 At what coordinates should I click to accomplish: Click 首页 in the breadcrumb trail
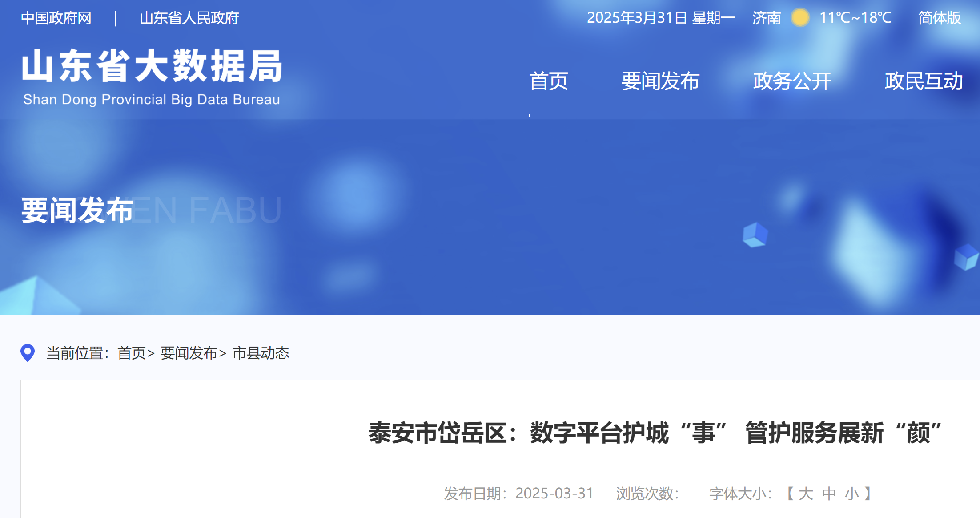click(x=132, y=353)
